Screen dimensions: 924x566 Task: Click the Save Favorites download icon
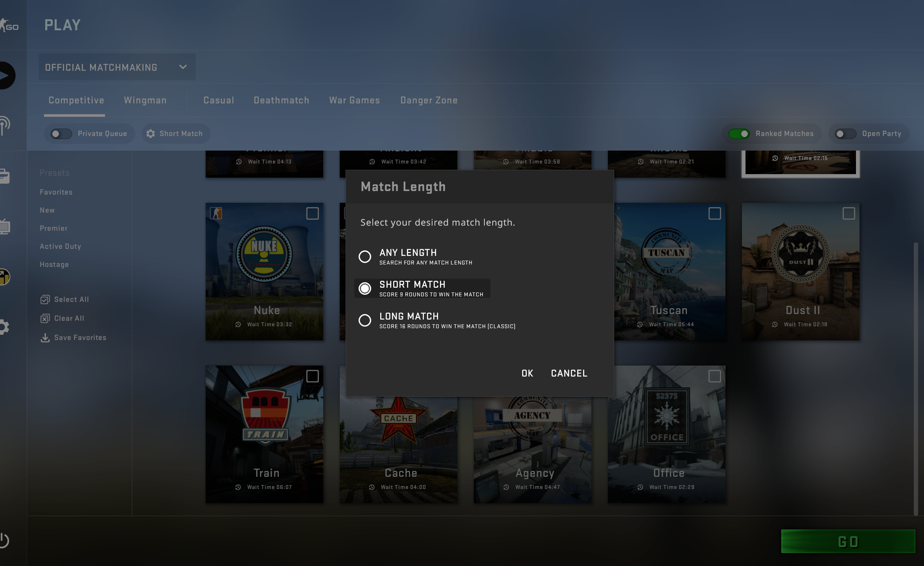[45, 338]
